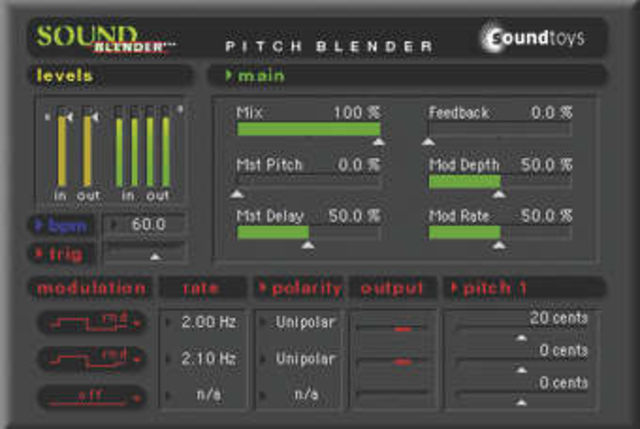Screen dimensions: 640x429
Task: Click the first yellow input level fader
Action: click(62, 148)
